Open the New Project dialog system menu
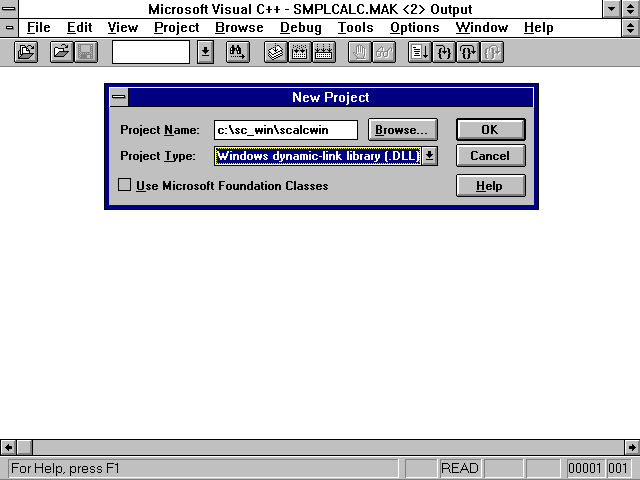Viewport: 640px width, 480px height. click(x=119, y=97)
